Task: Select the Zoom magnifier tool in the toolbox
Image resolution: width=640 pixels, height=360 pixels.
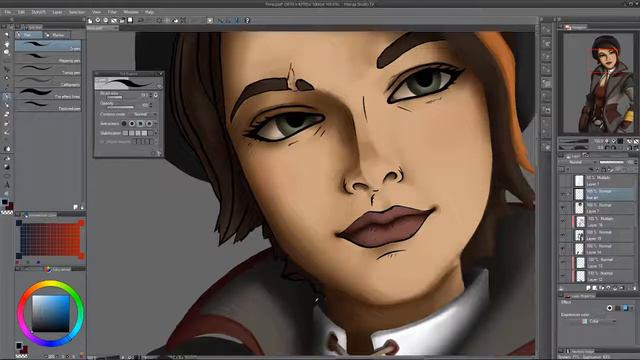Action: (x=7, y=35)
